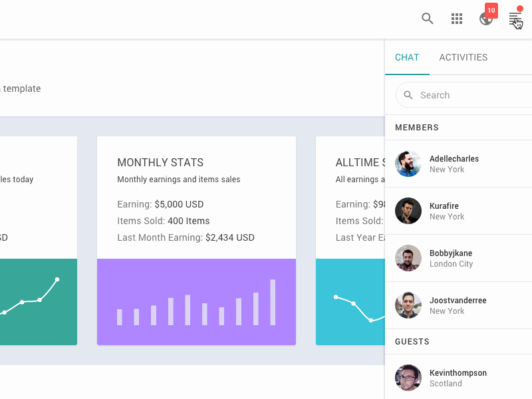Click the search icon inside the chat panel
The height and width of the screenshot is (399, 532).
pos(409,95)
